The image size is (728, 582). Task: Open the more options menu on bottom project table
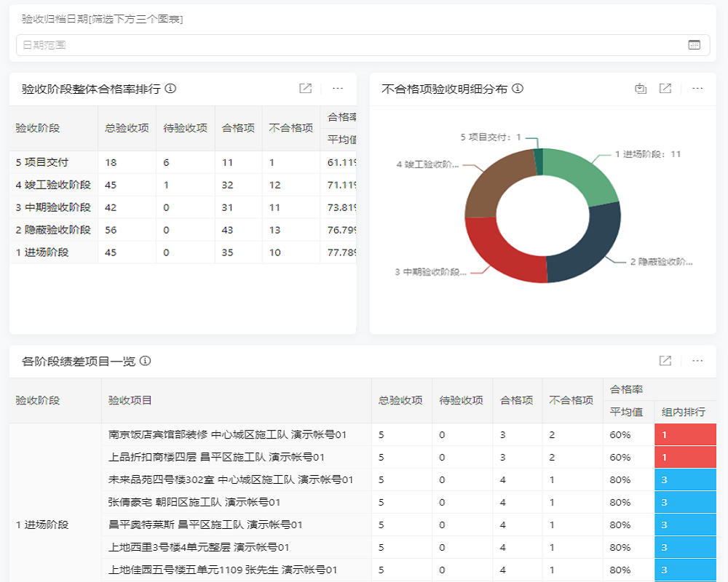(697, 360)
